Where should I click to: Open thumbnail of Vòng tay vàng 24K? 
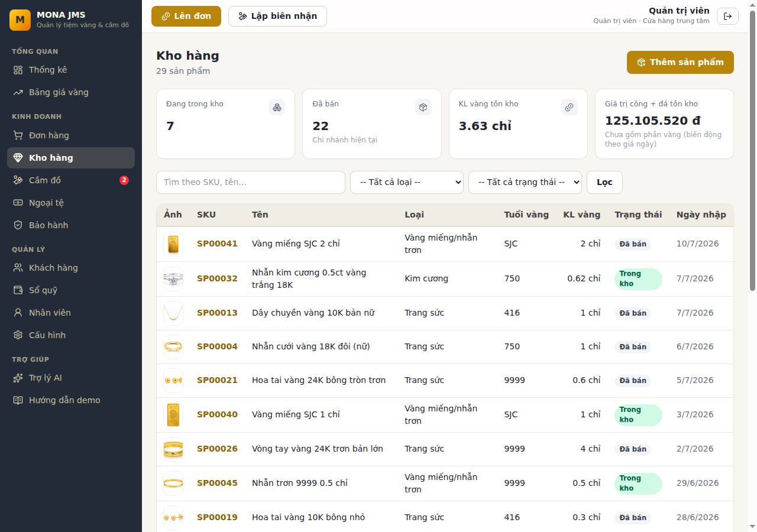(x=173, y=449)
